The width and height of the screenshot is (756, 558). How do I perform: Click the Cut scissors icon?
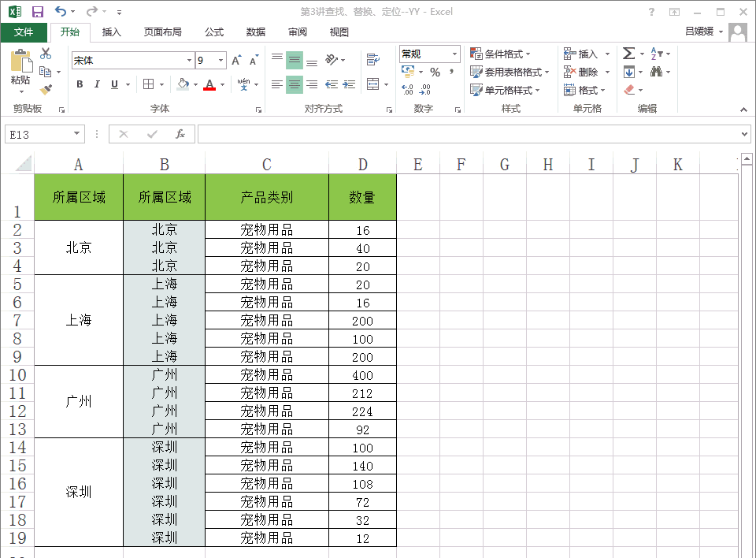[46, 54]
